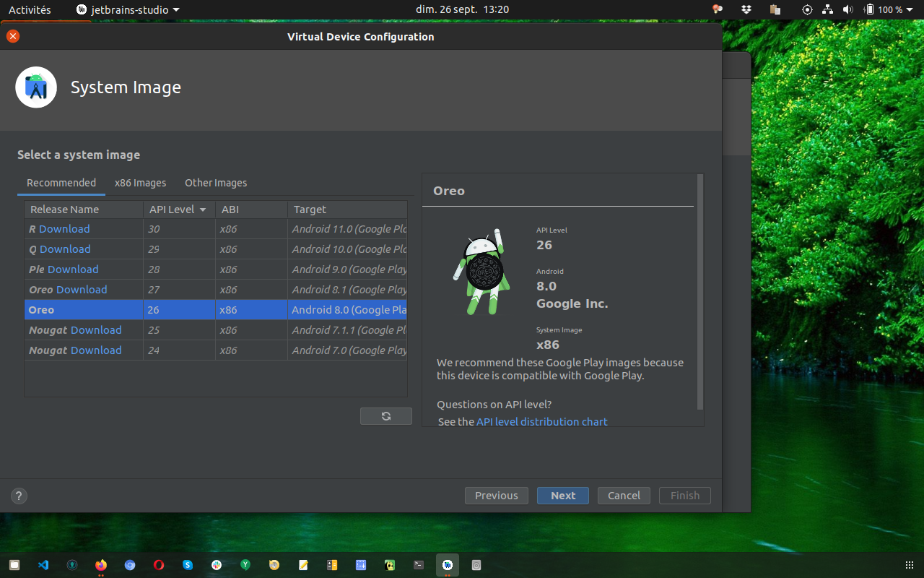Screen dimensions: 924x578
Task: Sort by the API Level column arrow
Action: click(x=203, y=210)
